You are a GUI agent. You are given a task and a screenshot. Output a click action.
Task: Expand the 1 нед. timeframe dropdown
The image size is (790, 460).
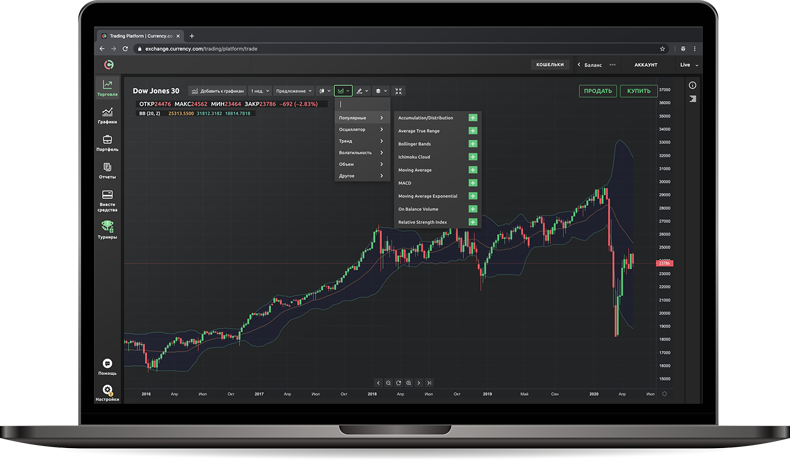coord(260,91)
